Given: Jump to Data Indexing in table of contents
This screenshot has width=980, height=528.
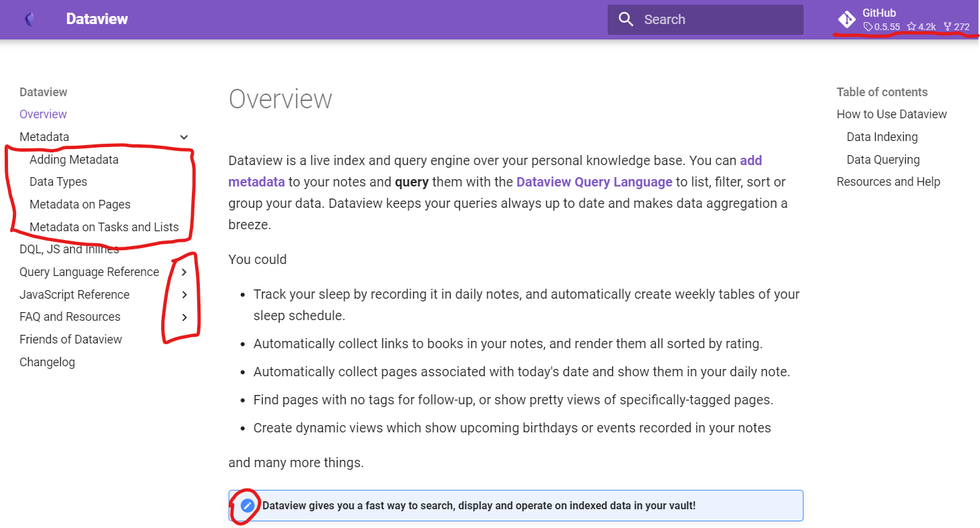Looking at the screenshot, I should (882, 136).
